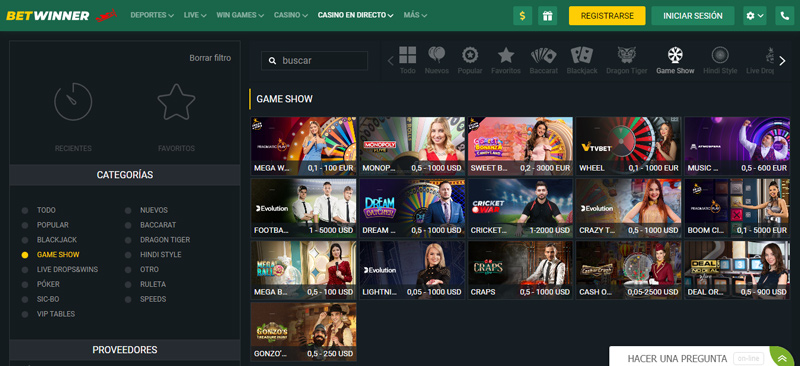Open the Cricket War game
The image size is (800, 366).
(x=520, y=208)
